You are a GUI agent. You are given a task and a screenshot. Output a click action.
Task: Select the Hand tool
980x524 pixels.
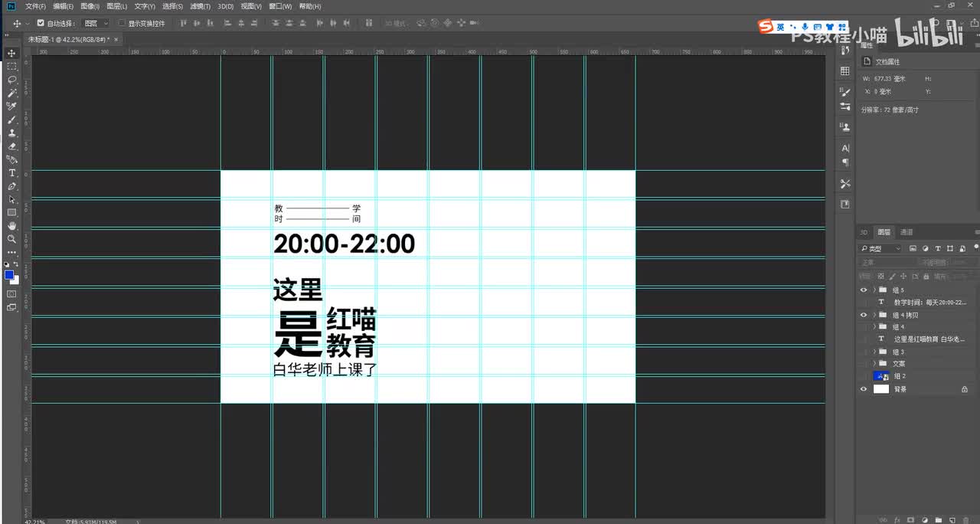click(x=11, y=226)
